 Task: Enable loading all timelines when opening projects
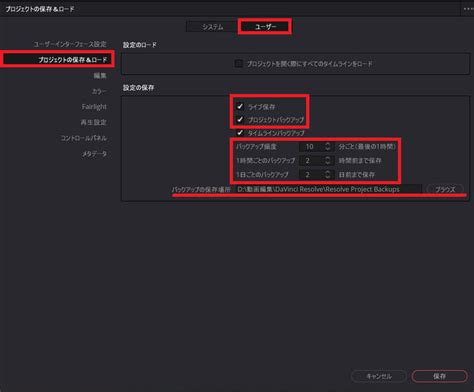[239, 63]
